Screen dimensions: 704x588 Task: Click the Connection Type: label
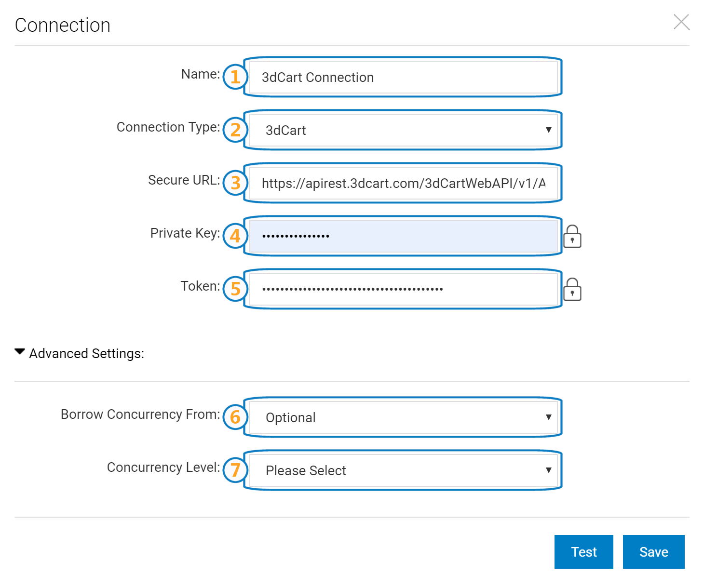tap(168, 127)
